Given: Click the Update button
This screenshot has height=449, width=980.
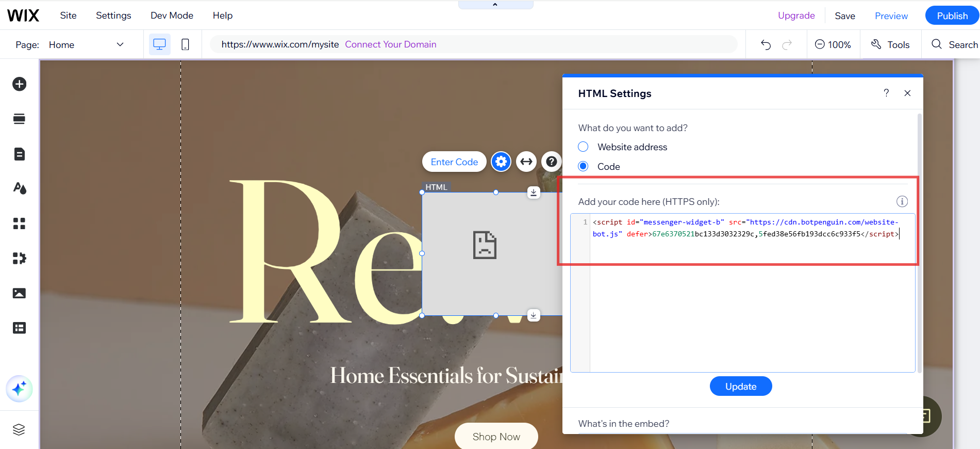Looking at the screenshot, I should point(740,387).
